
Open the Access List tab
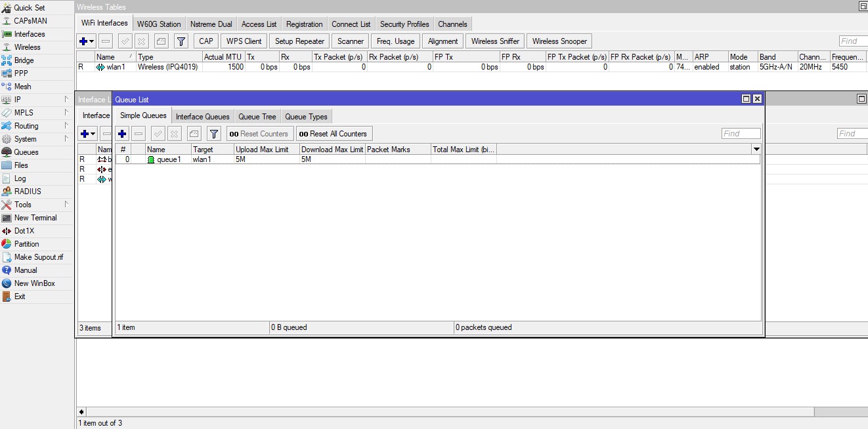point(259,24)
